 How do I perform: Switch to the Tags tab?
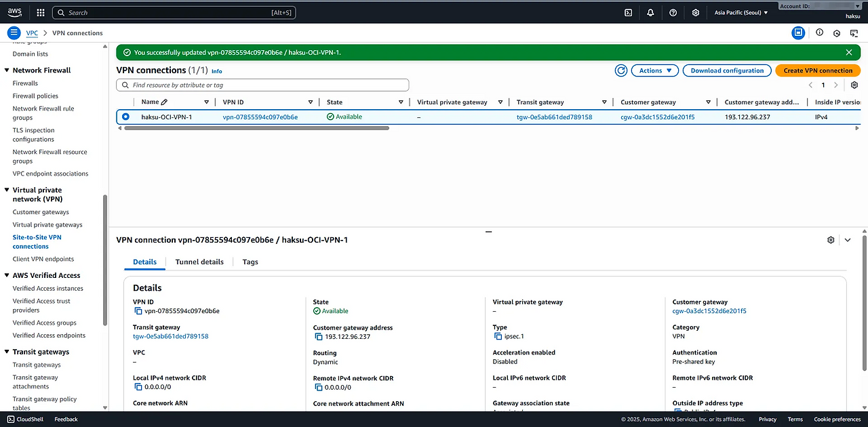[x=250, y=262]
